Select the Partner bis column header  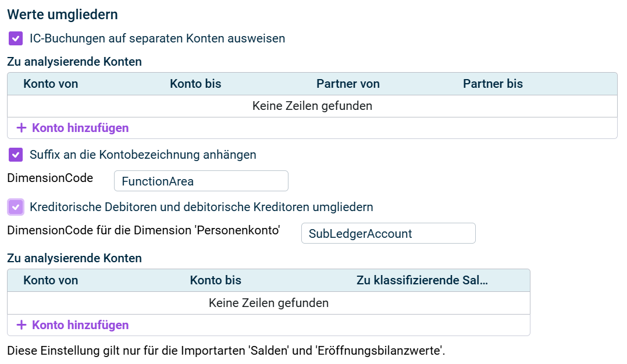pos(493,84)
